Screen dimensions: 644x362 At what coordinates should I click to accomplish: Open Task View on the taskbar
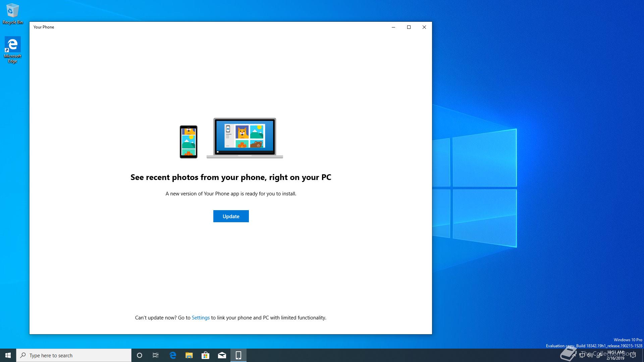(x=156, y=355)
